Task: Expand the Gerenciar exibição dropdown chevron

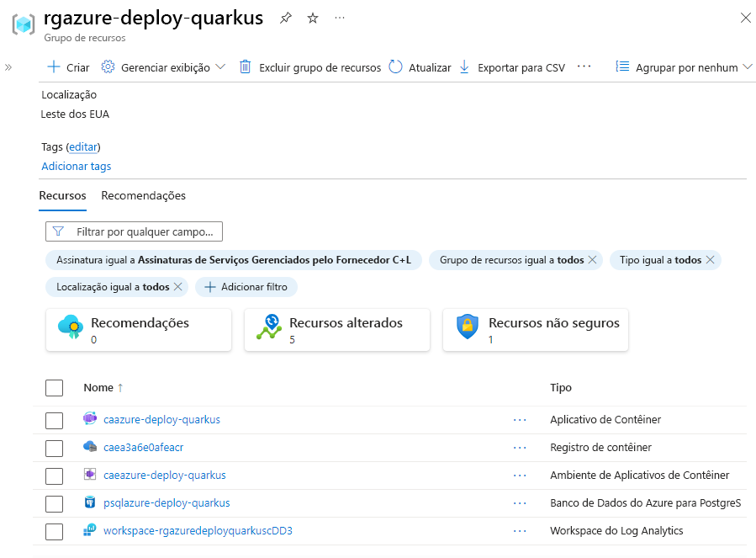Action: click(x=222, y=66)
